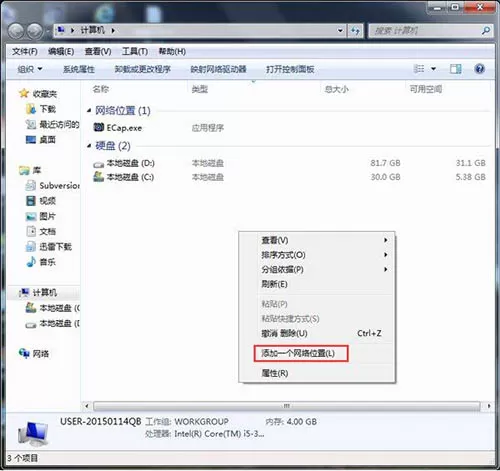500x471 pixels.
Task: Click the 下载 folder icon in sidebar
Action: tap(31, 109)
